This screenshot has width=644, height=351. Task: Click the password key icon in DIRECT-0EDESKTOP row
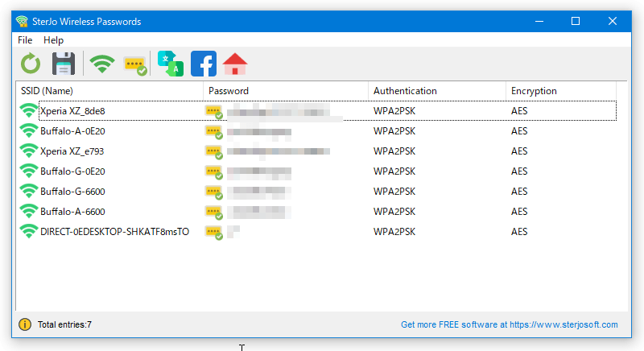pos(214,233)
